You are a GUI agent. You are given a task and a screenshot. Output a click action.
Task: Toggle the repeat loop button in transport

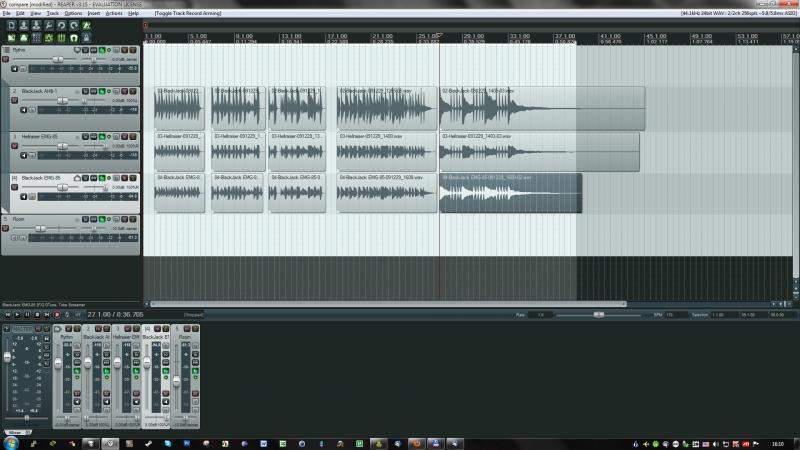tap(67, 314)
